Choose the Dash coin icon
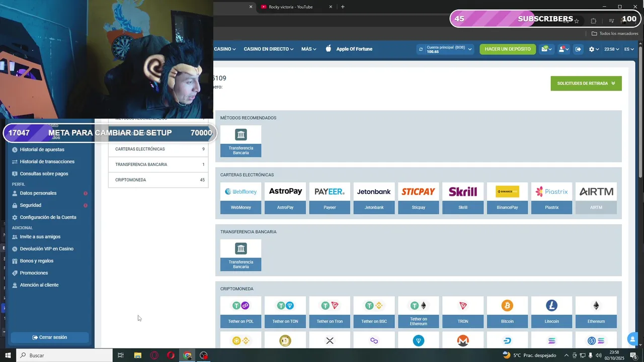 (507, 341)
